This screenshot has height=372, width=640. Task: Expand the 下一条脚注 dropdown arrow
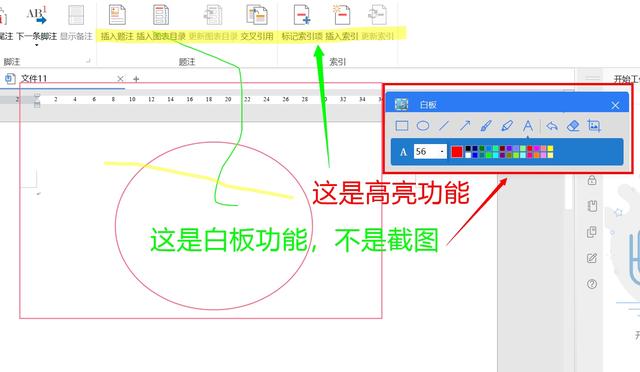point(36,45)
